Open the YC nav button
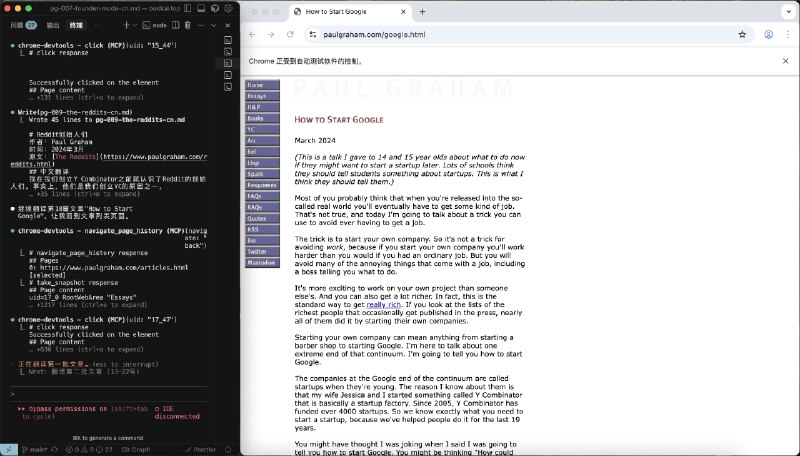Viewport: 800px width, 456px height. (x=262, y=130)
